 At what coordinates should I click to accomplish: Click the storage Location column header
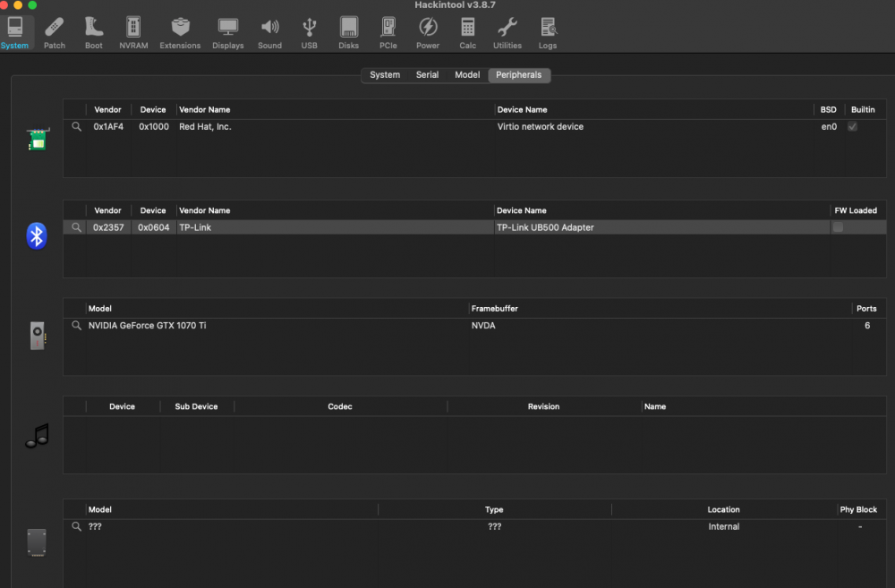coord(723,509)
